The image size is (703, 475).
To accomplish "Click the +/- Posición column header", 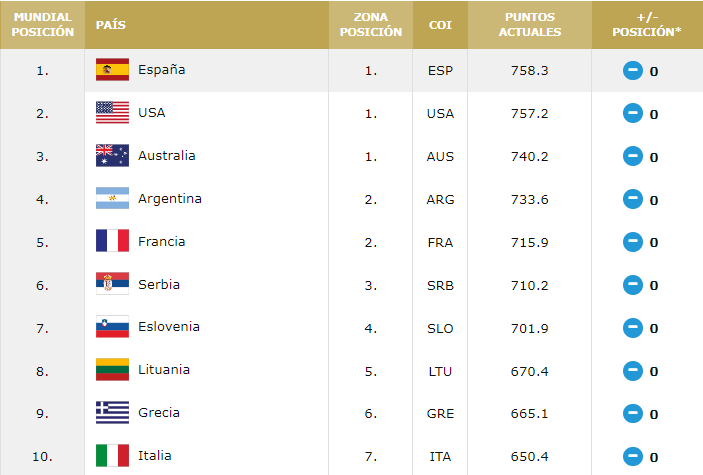I will coord(647,24).
